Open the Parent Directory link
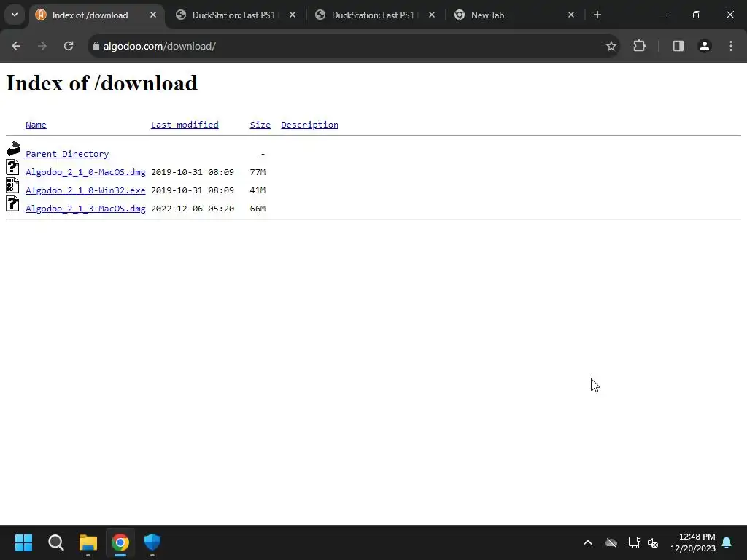The height and width of the screenshot is (560, 747). pos(67,154)
